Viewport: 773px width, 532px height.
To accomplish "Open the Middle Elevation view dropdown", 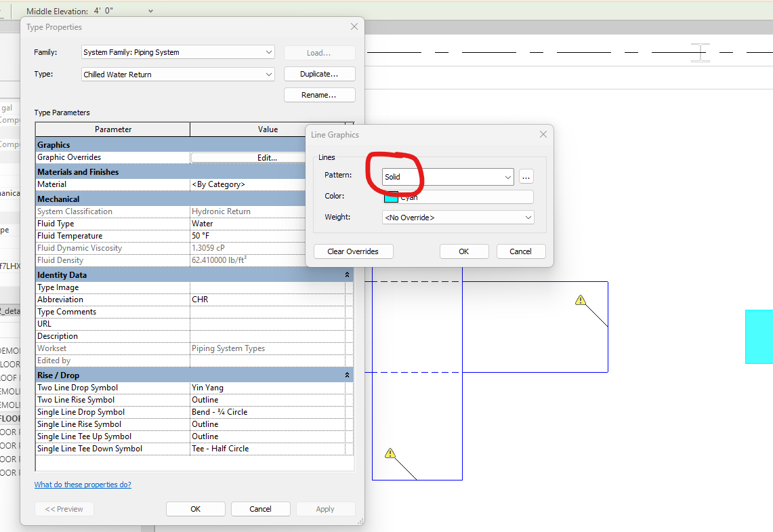I will (150, 10).
